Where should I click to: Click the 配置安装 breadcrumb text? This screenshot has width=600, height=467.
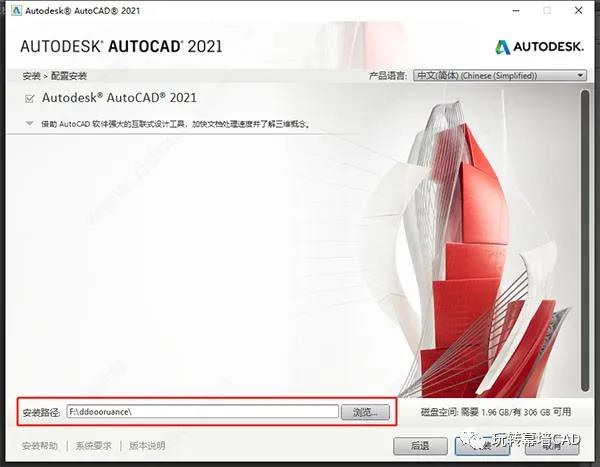point(69,76)
